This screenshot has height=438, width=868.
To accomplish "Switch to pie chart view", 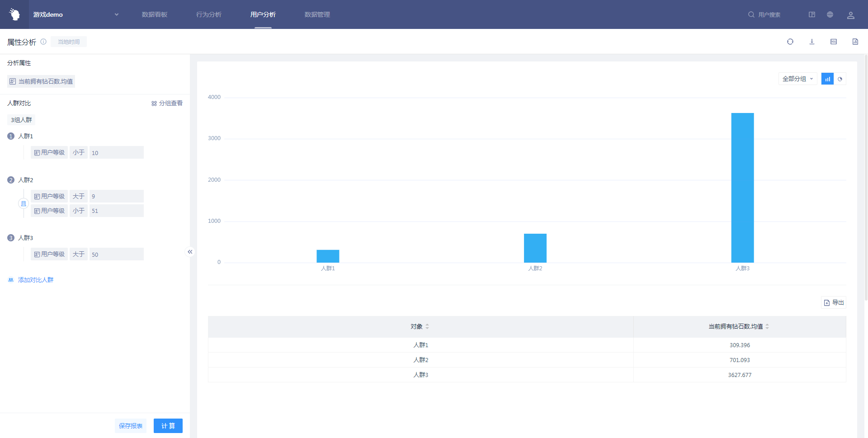I will (x=840, y=79).
